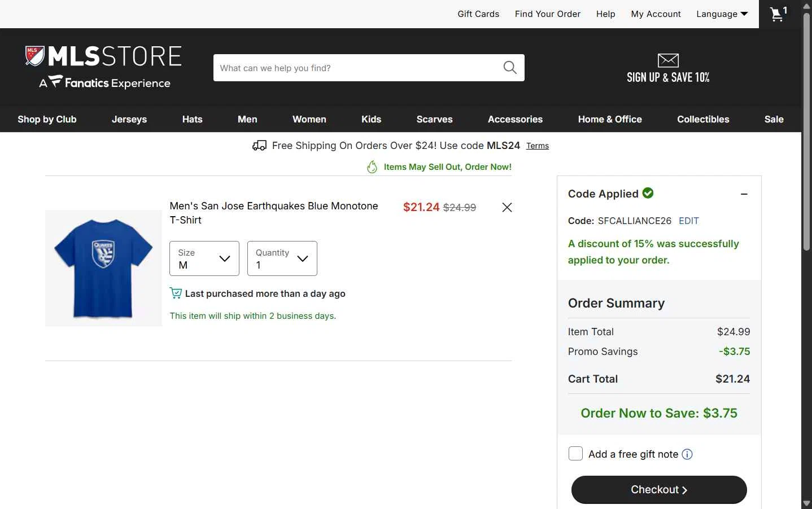The width and height of the screenshot is (812, 509).
Task: Open the Hats menu
Action: pyautogui.click(x=193, y=119)
